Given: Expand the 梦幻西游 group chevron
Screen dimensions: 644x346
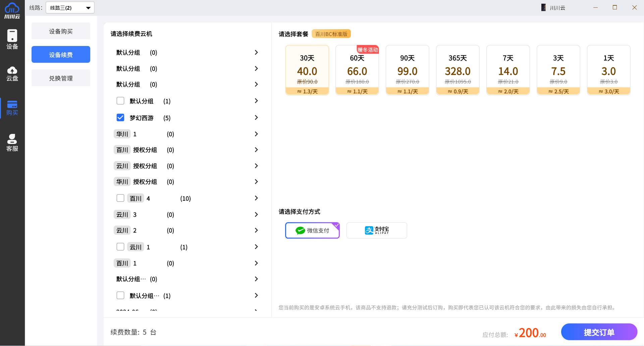Looking at the screenshot, I should [256, 117].
